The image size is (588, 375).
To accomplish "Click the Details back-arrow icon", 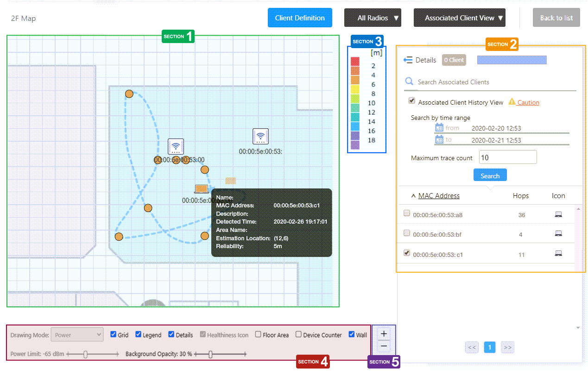I will pos(408,60).
